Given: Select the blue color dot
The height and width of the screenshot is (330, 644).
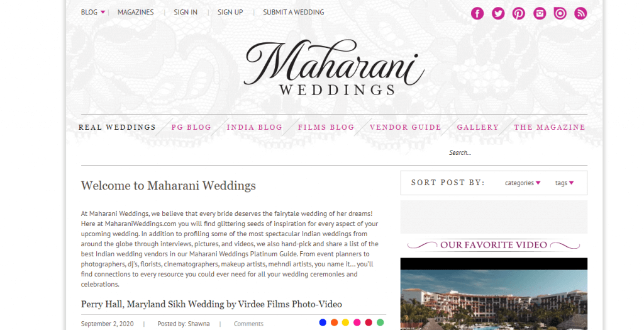Looking at the screenshot, I should tap(323, 322).
